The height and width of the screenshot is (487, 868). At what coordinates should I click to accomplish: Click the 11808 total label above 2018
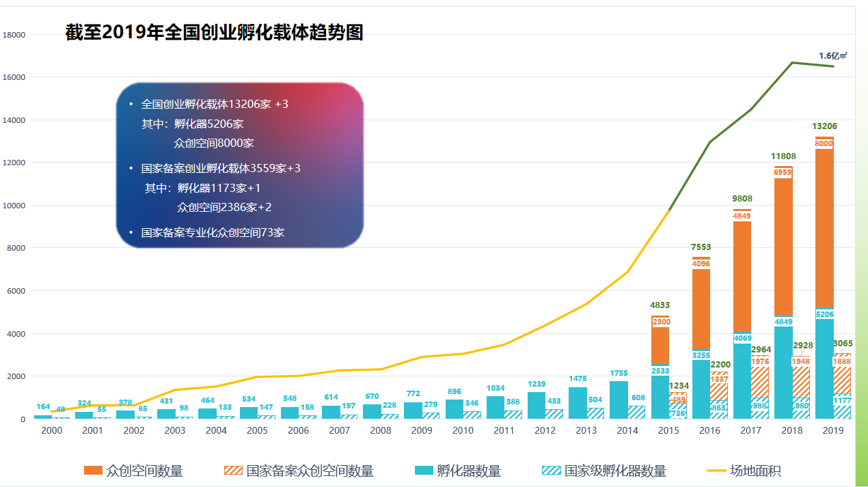coord(783,156)
